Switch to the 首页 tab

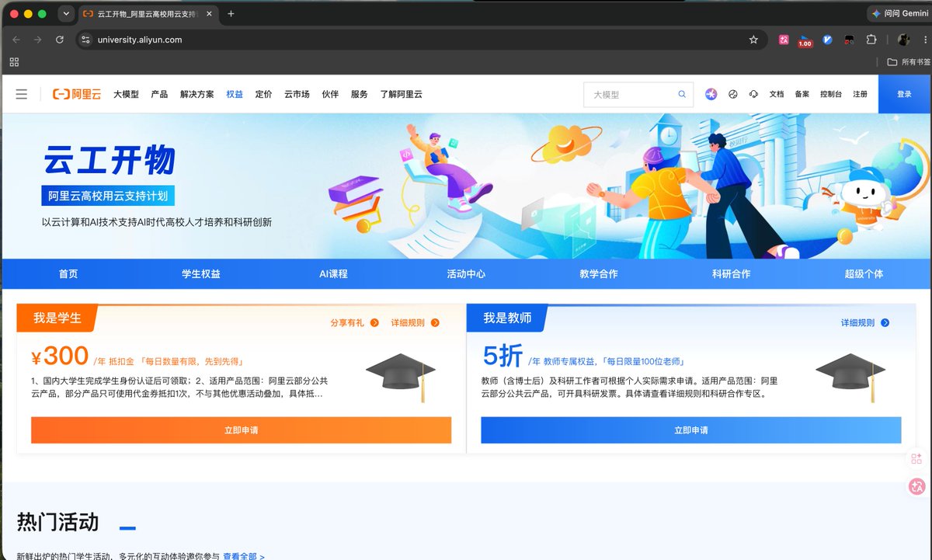(x=68, y=274)
